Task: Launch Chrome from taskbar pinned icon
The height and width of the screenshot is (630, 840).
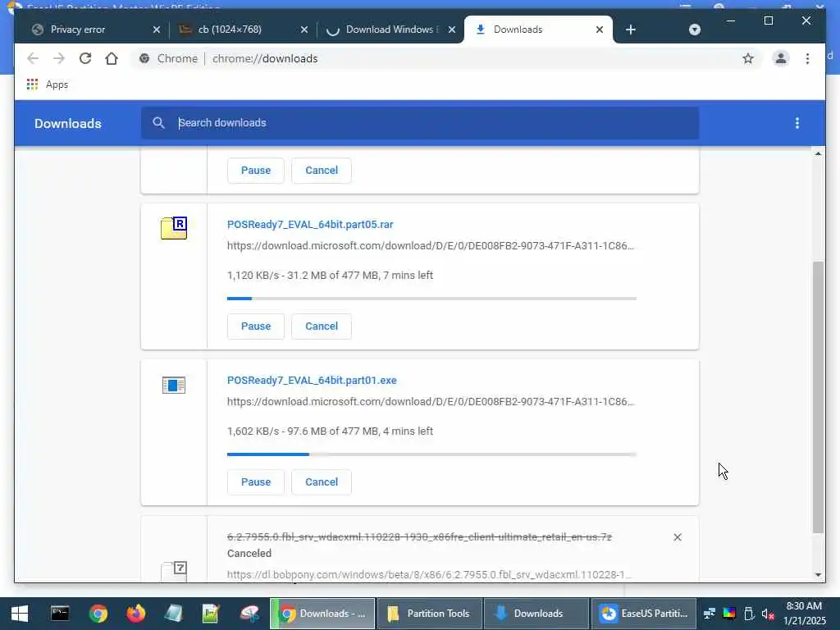Action: [98, 614]
